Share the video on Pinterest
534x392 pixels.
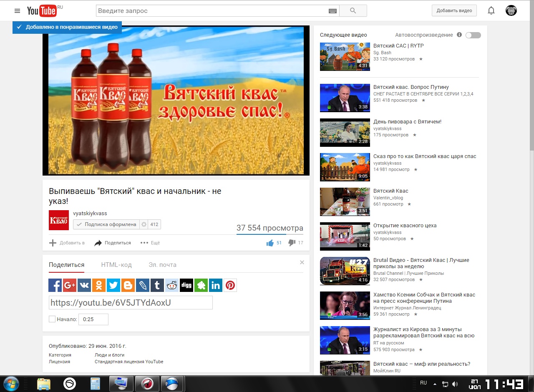[230, 285]
